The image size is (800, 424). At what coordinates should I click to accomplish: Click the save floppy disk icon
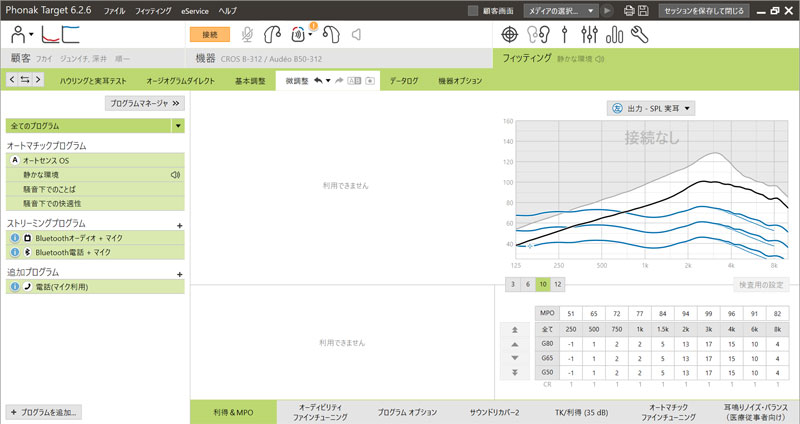point(643,11)
